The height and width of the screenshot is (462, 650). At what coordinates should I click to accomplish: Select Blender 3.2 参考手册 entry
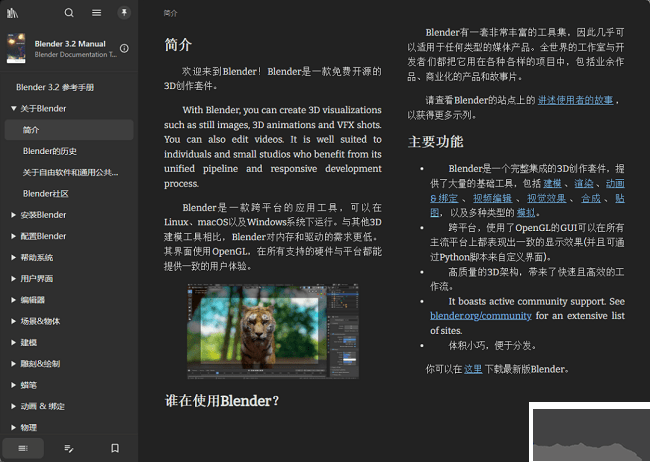pyautogui.click(x=56, y=87)
